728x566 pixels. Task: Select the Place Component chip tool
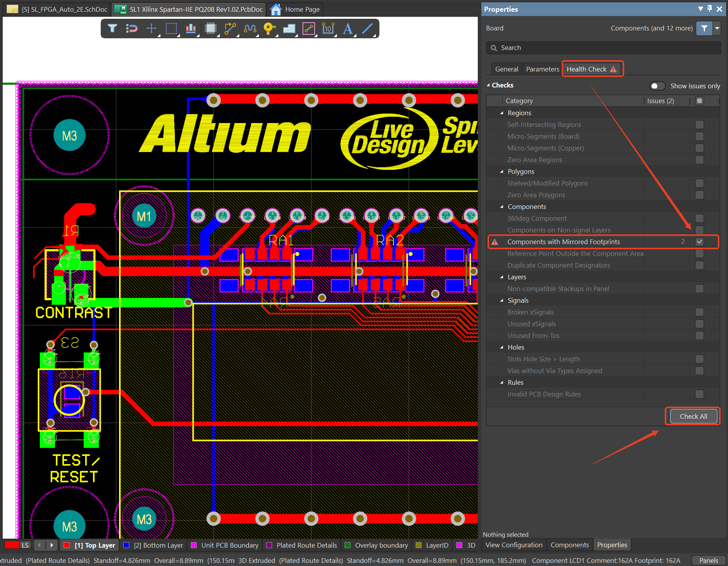211,29
